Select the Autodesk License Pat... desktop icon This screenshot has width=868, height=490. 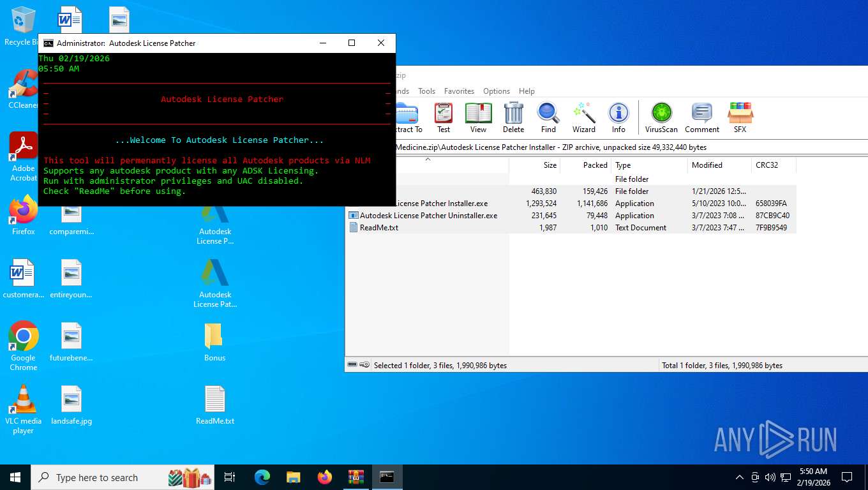[x=214, y=283]
